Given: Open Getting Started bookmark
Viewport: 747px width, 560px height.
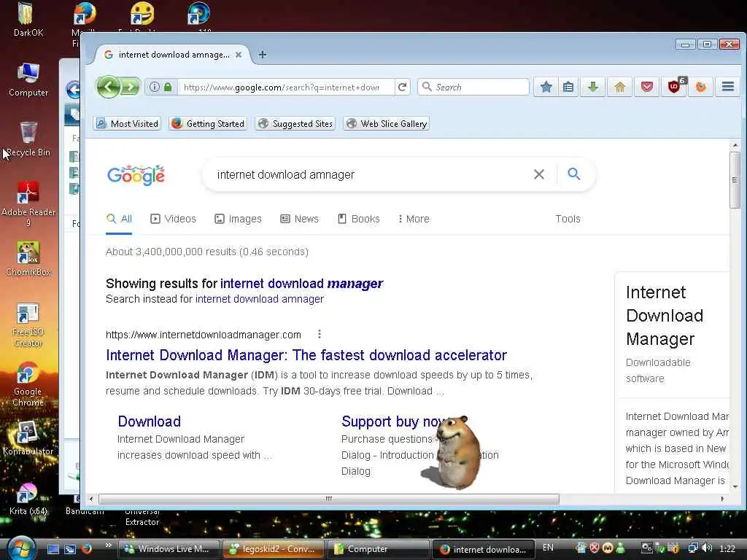Looking at the screenshot, I should pos(208,124).
